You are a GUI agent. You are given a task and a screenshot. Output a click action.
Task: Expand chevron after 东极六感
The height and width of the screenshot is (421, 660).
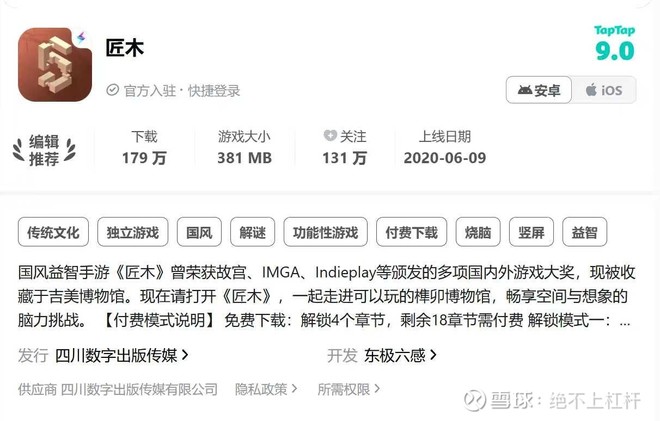coord(433,356)
